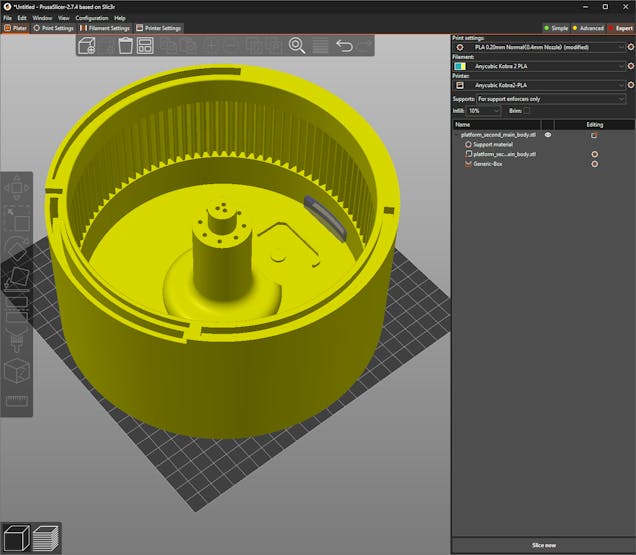
Task: Select Advanced mode
Action: tap(587, 28)
